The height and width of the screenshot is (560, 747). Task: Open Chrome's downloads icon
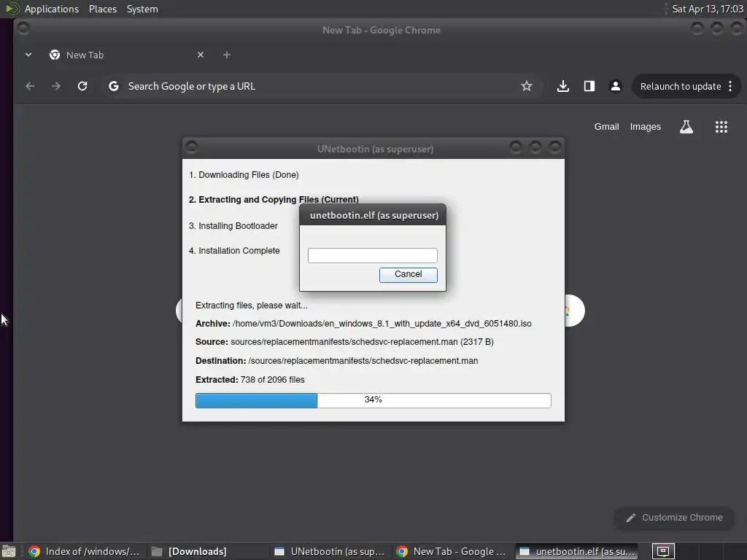(563, 86)
